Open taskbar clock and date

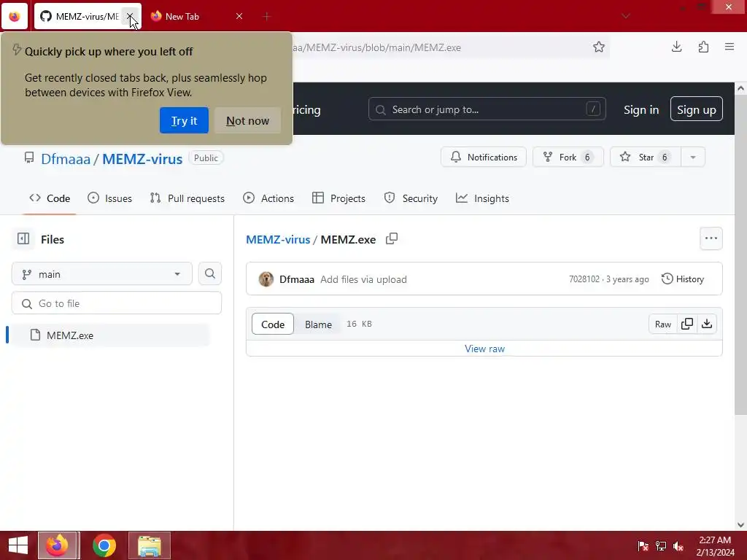(x=715, y=546)
